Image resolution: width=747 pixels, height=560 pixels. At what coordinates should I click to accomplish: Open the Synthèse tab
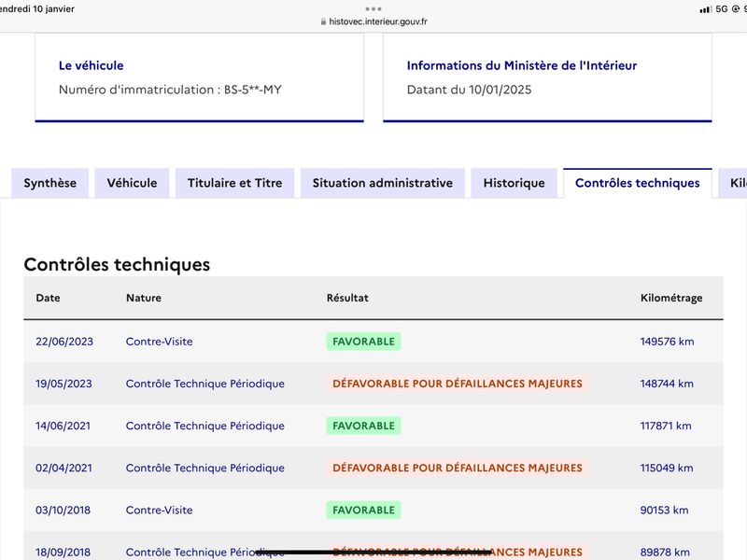point(50,183)
